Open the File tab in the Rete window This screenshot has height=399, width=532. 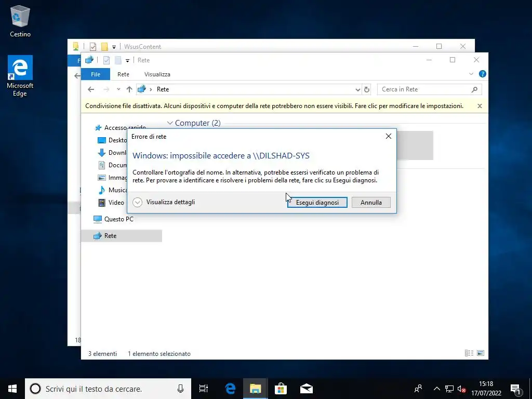pyautogui.click(x=96, y=74)
